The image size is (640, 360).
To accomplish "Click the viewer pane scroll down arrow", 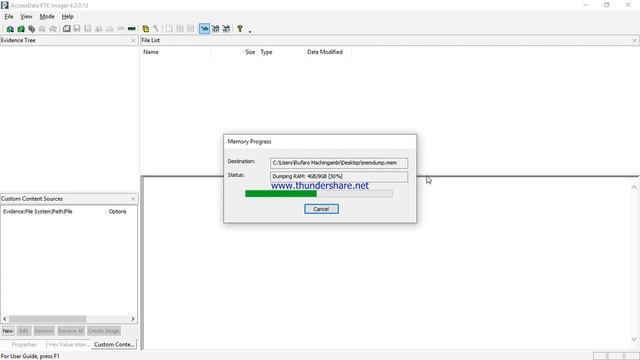I will click(x=634, y=339).
